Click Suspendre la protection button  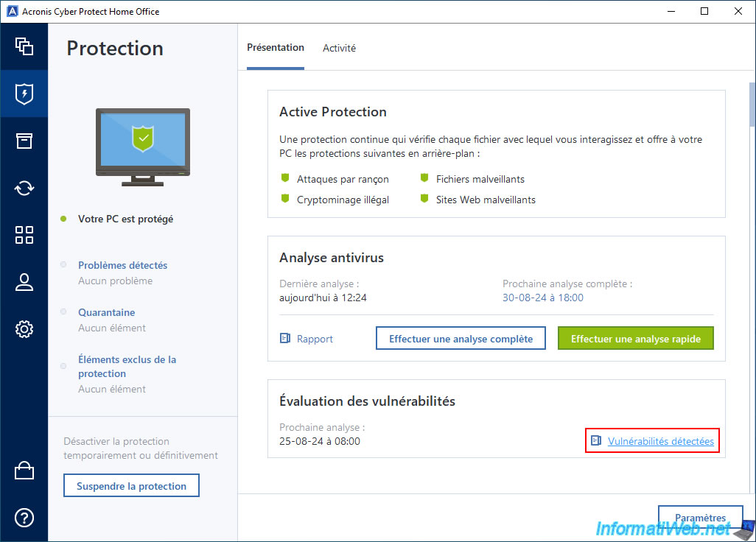click(x=131, y=486)
